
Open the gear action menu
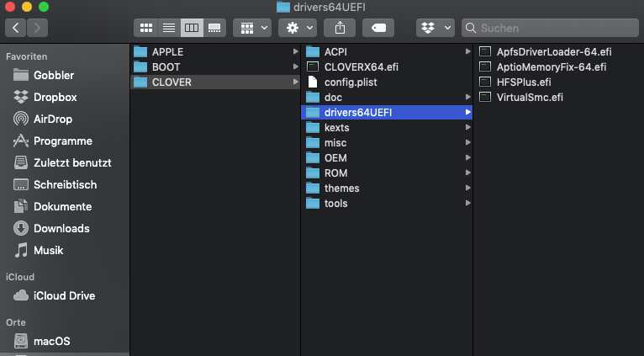pos(298,28)
